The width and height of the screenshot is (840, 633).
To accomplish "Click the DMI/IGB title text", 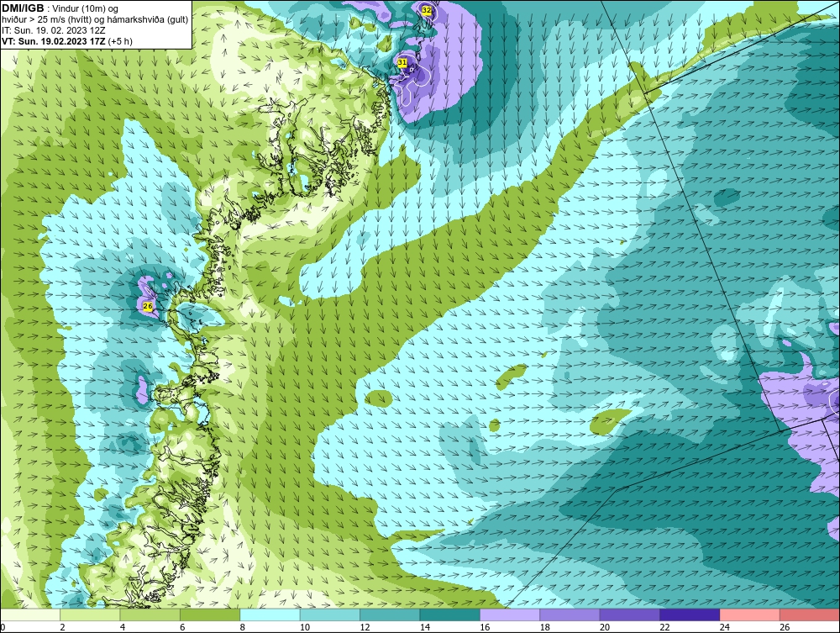I will click(x=23, y=8).
